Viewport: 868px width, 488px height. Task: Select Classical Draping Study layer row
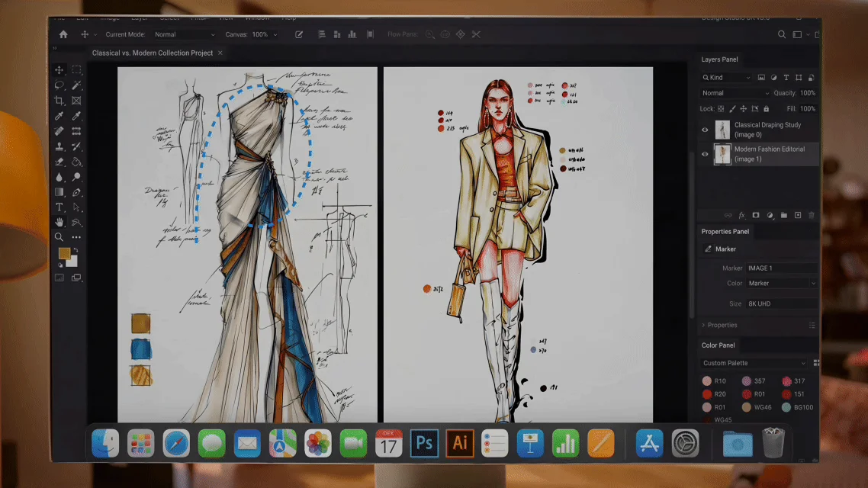point(758,130)
